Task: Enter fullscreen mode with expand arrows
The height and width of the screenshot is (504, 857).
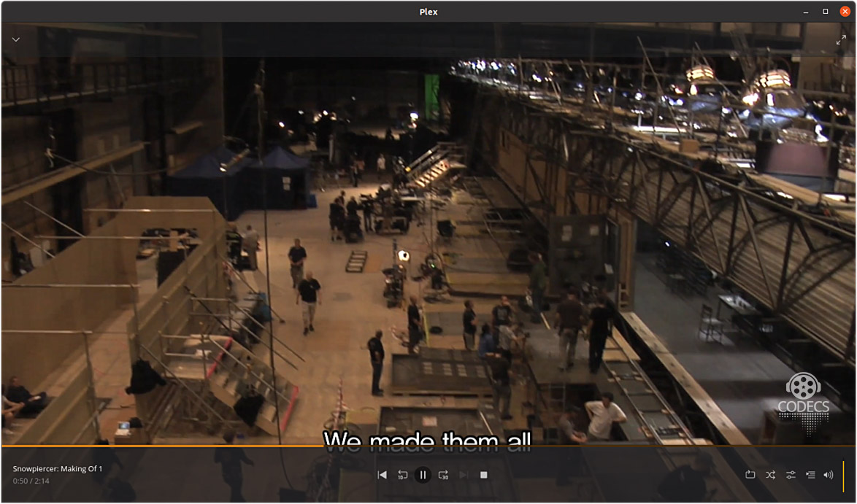Action: 841,40
